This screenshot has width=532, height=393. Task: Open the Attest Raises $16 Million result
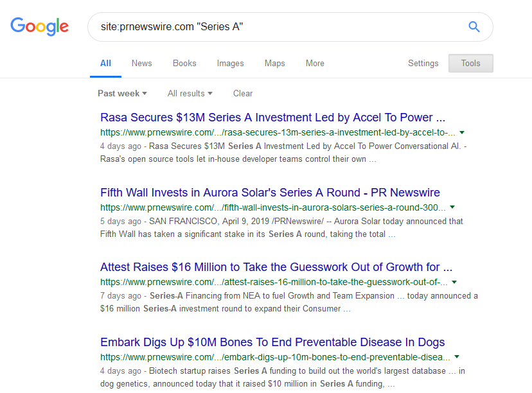tap(276, 267)
